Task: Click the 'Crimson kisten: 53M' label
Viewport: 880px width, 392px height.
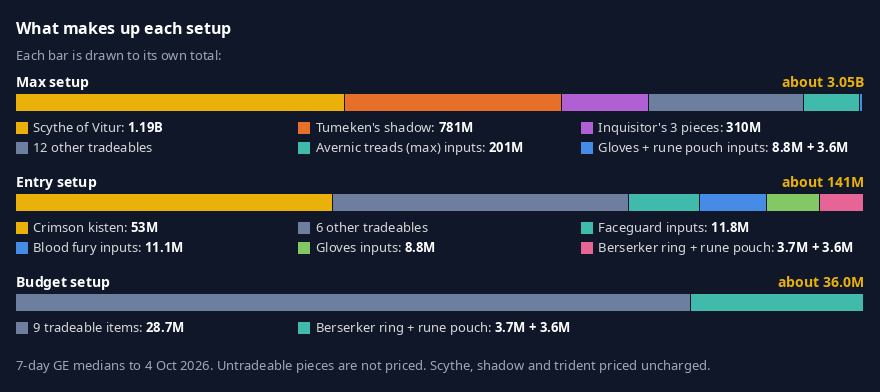Action: tap(95, 228)
